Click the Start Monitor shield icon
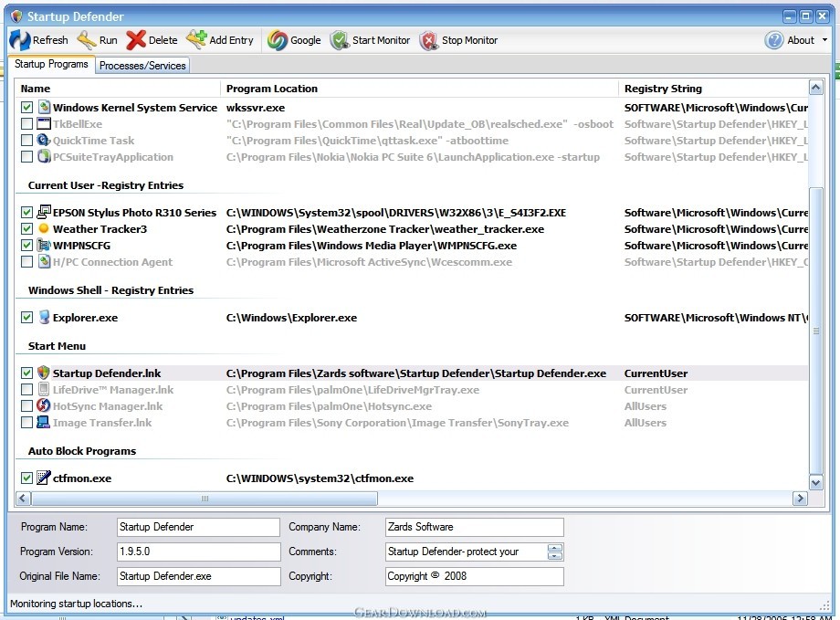This screenshot has height=620, width=840. pos(340,40)
